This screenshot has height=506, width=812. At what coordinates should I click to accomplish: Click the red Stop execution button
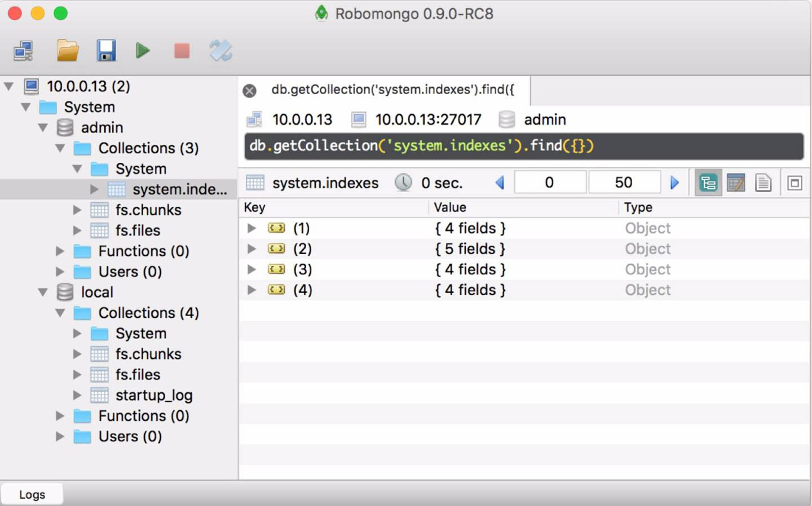click(182, 51)
